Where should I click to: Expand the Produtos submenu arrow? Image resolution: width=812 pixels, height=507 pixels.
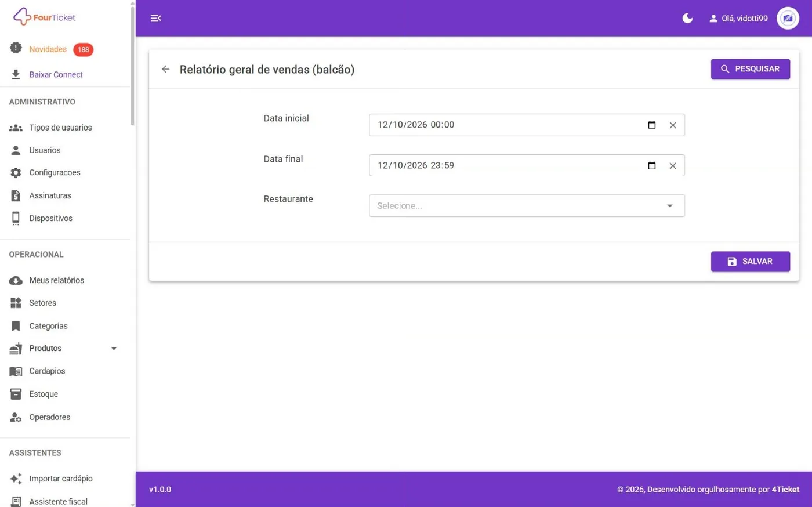click(x=114, y=349)
